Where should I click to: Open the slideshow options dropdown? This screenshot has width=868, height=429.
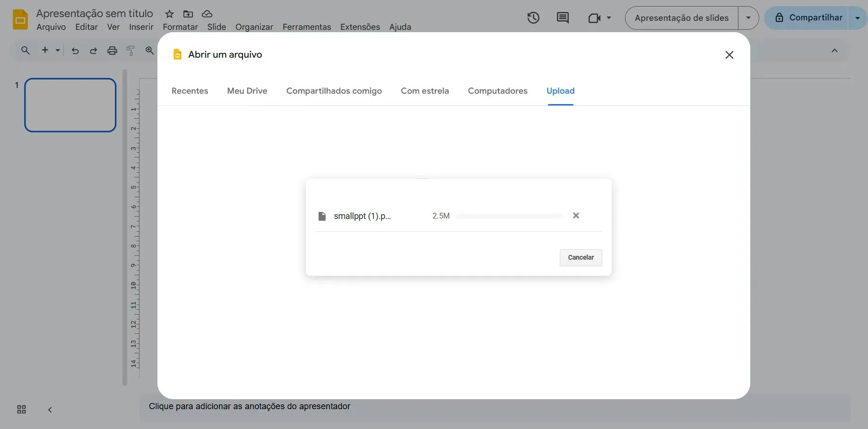748,18
